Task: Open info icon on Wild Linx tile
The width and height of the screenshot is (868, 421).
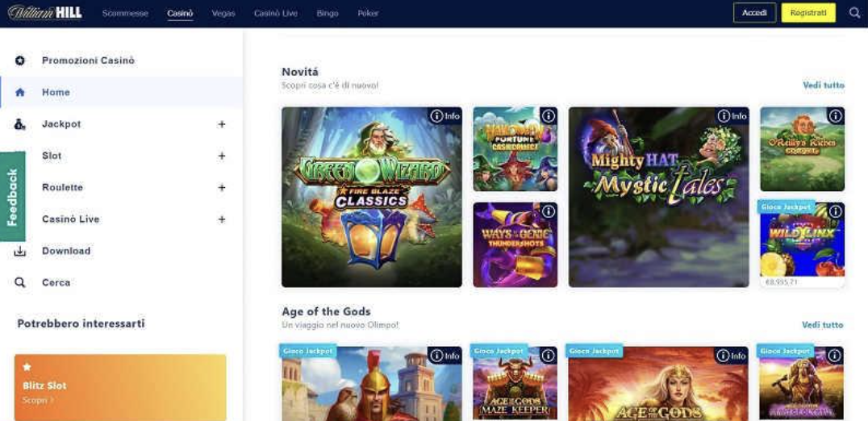Action: (836, 211)
